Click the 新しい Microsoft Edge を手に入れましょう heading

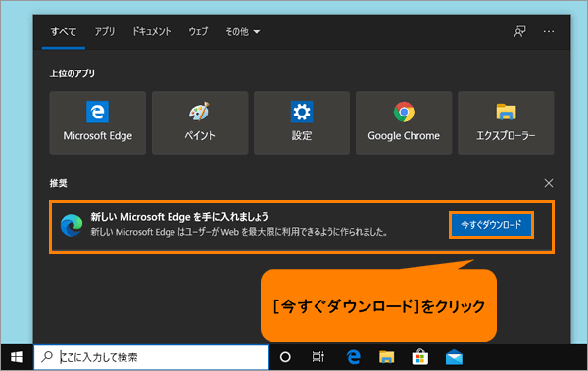(179, 217)
